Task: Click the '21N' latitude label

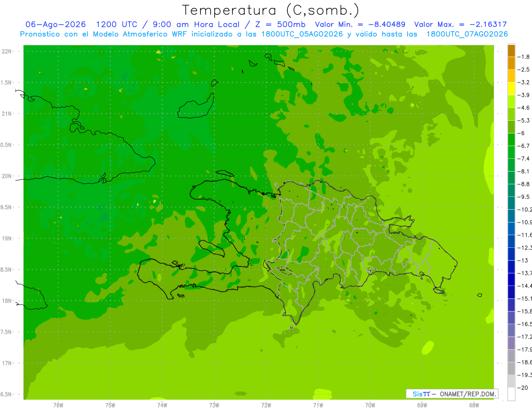Action: click(7, 114)
